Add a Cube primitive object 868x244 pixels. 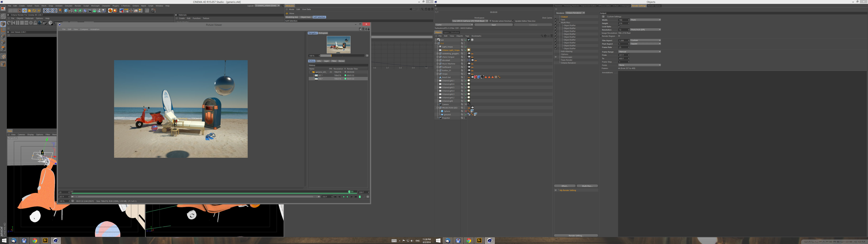pyautogui.click(x=66, y=11)
